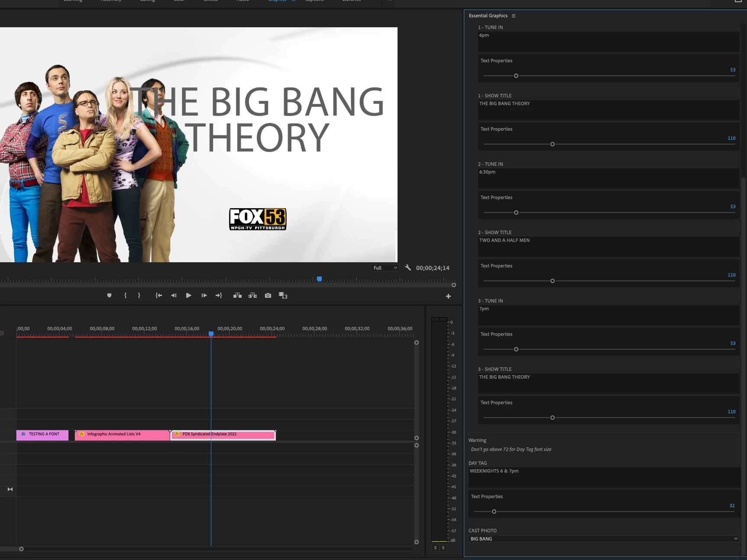
Task: Click the 1 - TUNE IN text field with 6pm
Action: [x=608, y=42]
